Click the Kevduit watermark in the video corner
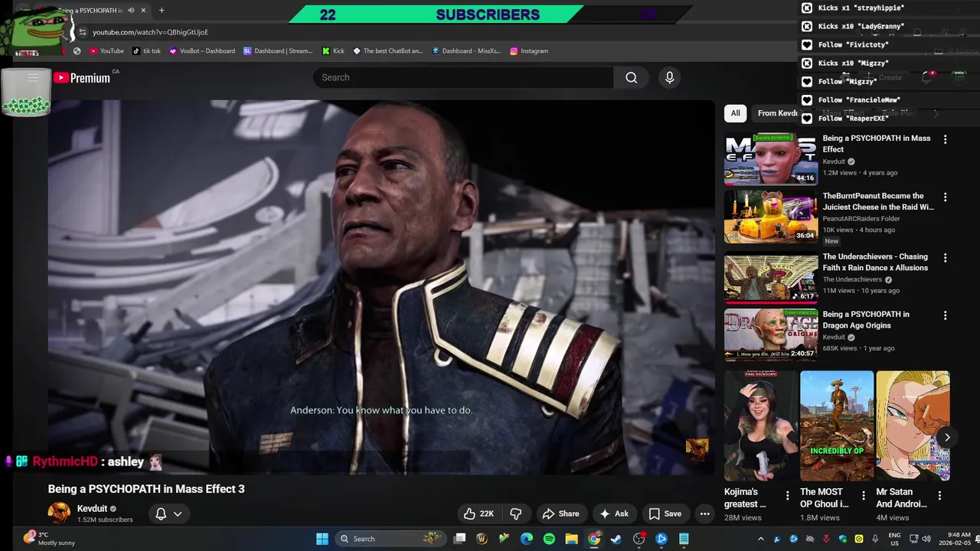The width and height of the screenshot is (980, 551). pyautogui.click(x=697, y=449)
